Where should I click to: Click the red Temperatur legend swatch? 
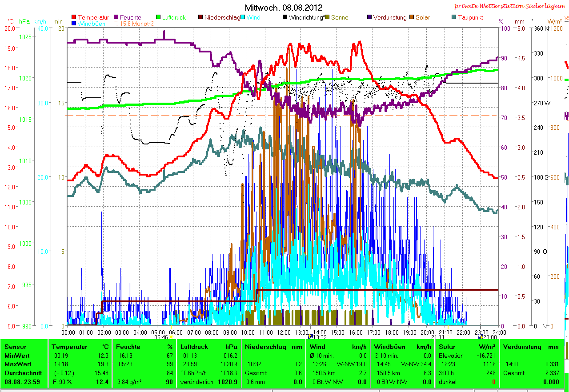tap(74, 18)
